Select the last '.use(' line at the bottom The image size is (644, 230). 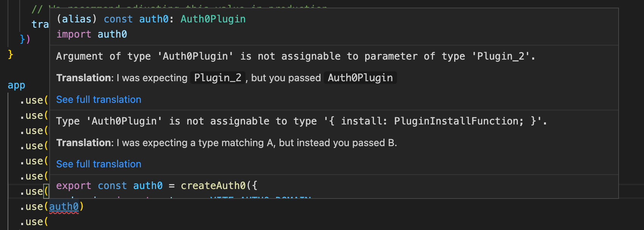(33, 222)
